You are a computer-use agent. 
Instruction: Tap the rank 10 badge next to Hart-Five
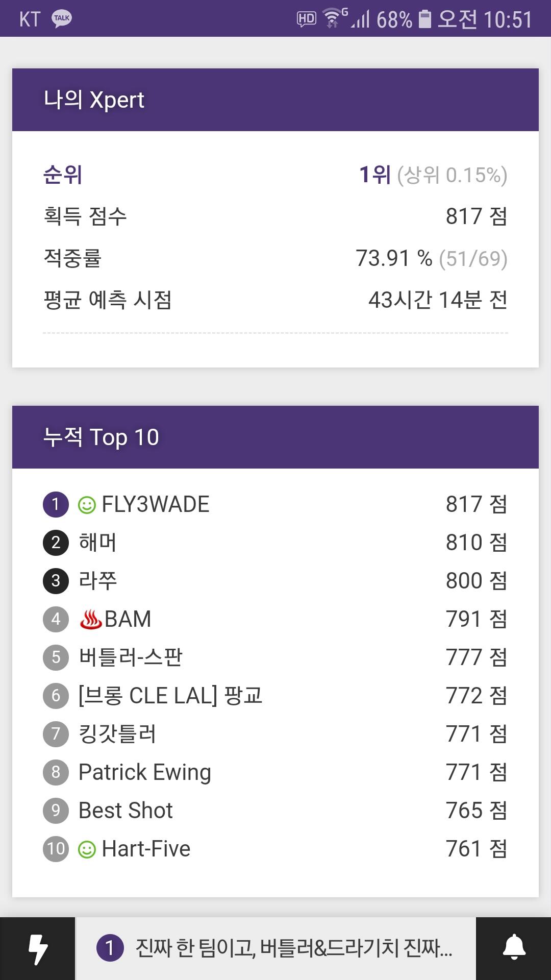click(x=56, y=849)
